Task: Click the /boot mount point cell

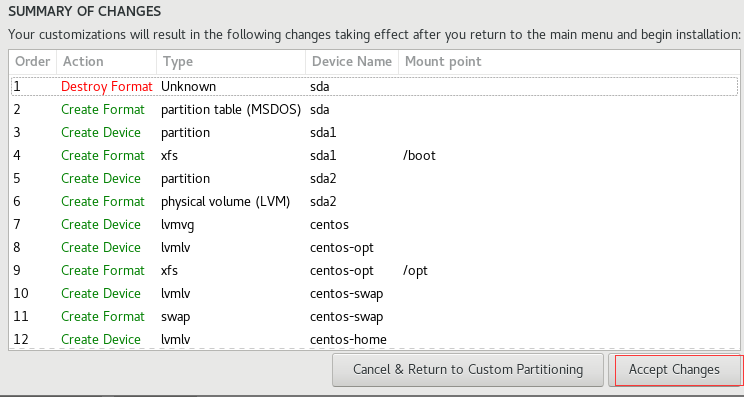Action: [419, 156]
